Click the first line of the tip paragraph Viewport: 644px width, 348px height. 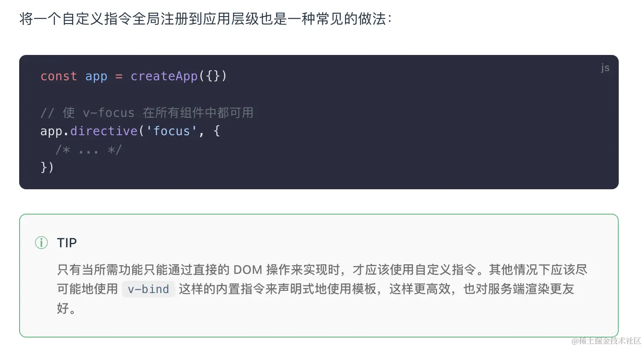click(322, 270)
